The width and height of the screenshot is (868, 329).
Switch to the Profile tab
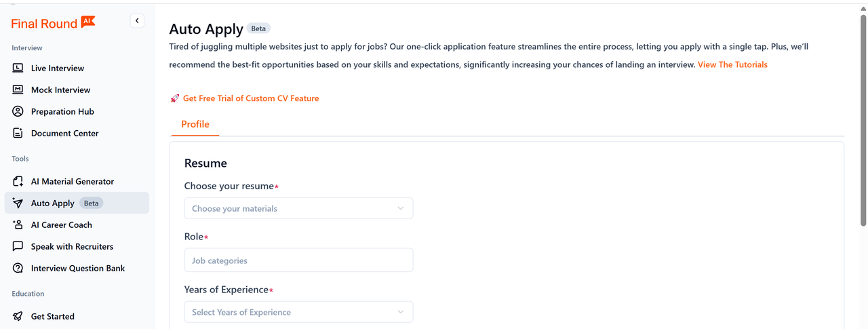pos(195,124)
